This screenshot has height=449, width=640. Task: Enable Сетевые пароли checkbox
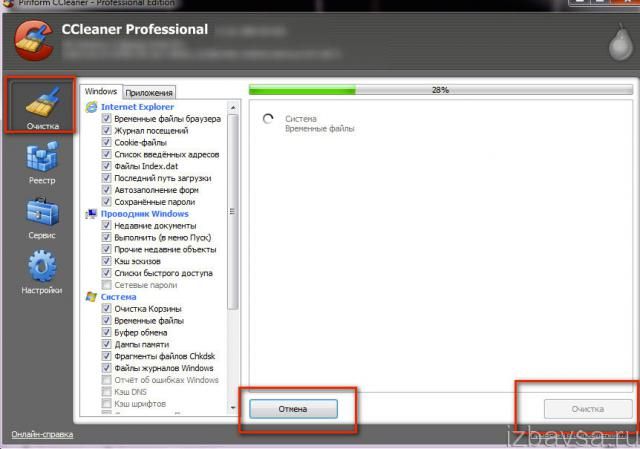106,285
